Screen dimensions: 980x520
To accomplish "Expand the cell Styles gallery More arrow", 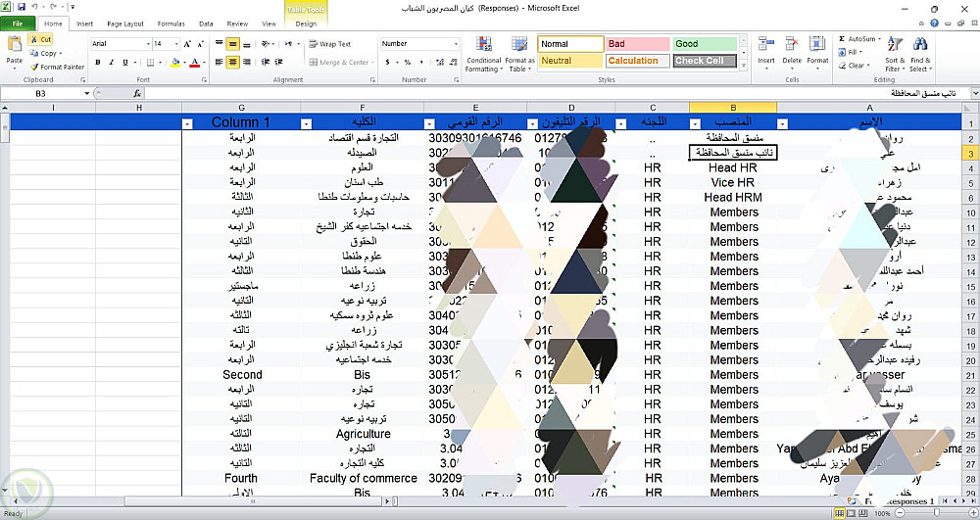I will [743, 65].
